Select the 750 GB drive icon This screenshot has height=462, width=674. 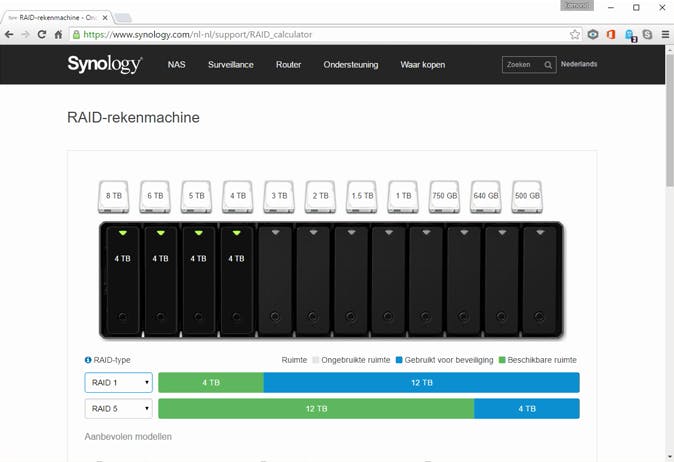point(444,196)
